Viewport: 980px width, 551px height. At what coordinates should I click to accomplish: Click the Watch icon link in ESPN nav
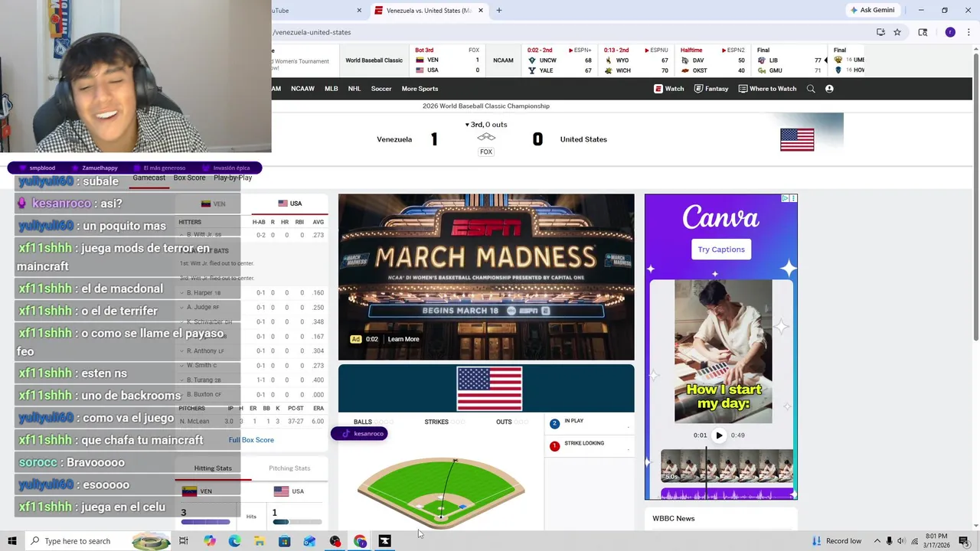[668, 89]
